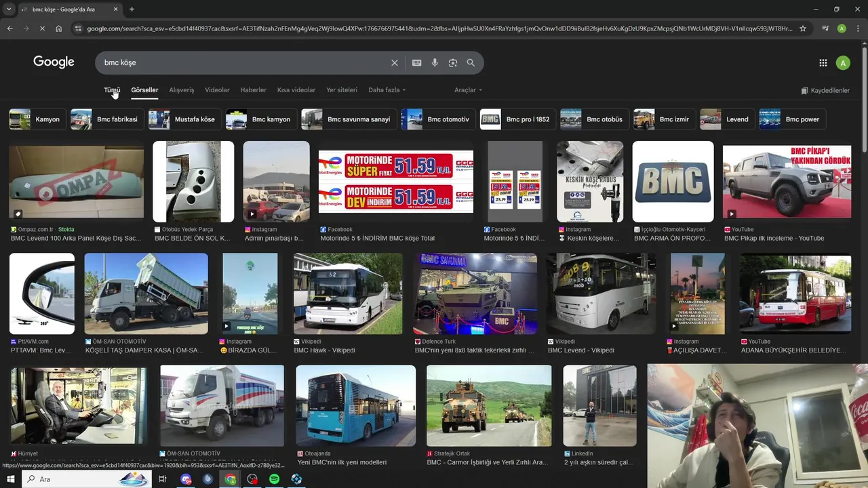Filter by Bmc savunma sanayi chip
868x488 pixels.
[349, 119]
